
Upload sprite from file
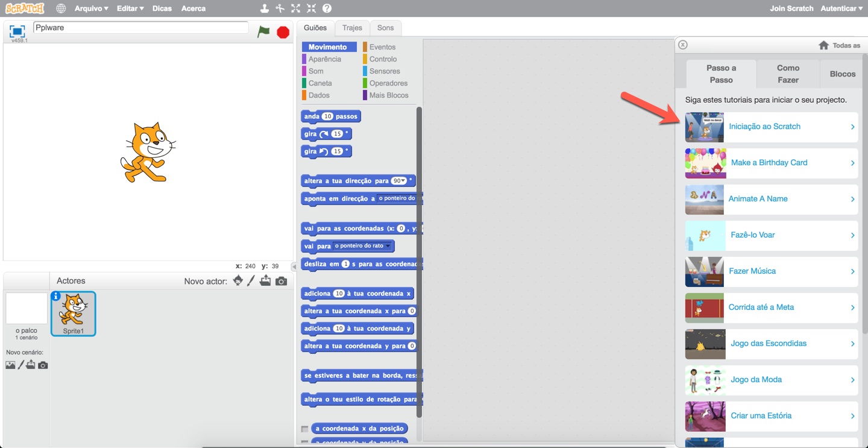(265, 280)
